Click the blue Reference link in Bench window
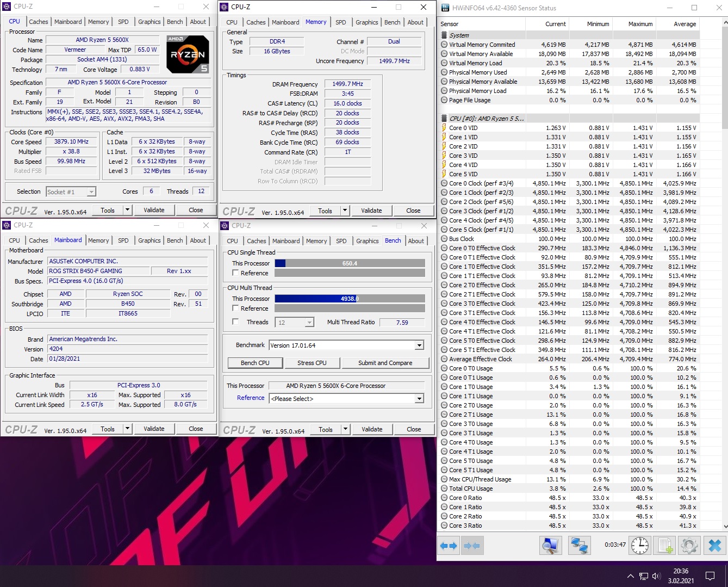This screenshot has height=587, width=728. tap(251, 398)
